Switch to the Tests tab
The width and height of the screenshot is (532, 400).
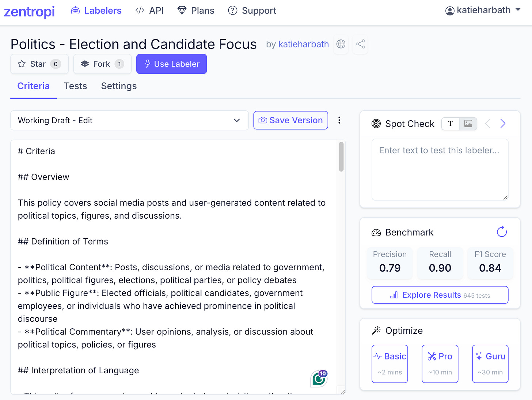click(75, 86)
